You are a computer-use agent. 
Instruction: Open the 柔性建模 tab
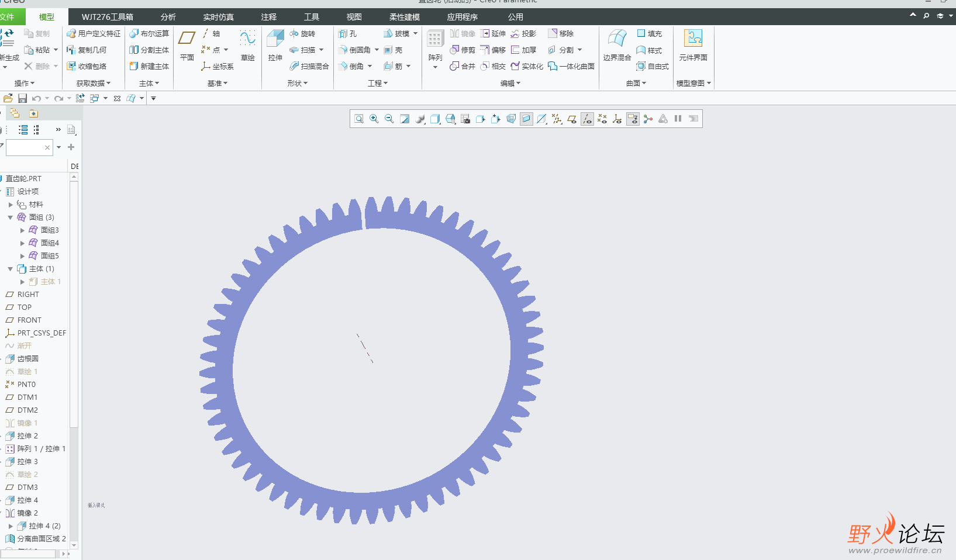405,17
